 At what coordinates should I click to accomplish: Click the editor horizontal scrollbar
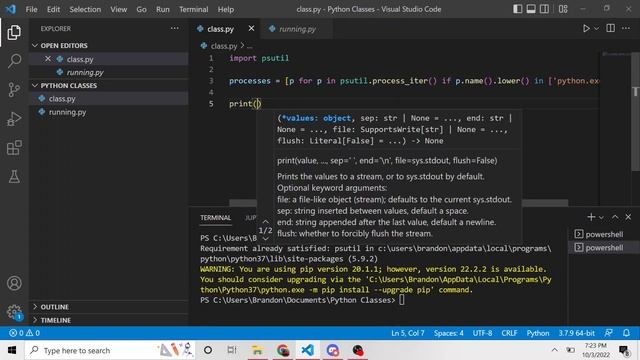point(398,203)
